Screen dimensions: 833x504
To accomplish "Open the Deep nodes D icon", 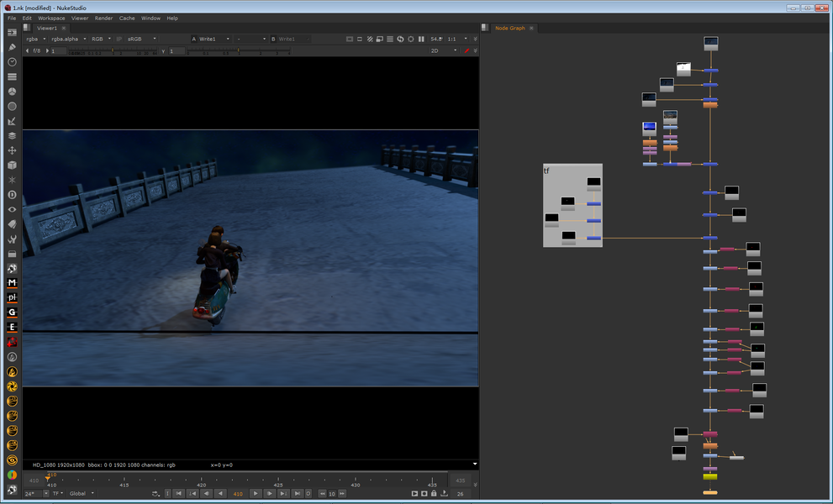I will (12, 195).
